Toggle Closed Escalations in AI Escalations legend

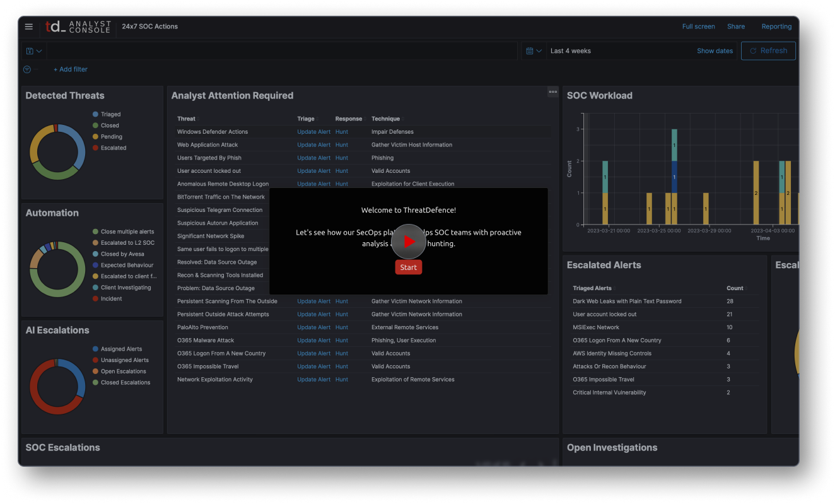[x=125, y=382]
